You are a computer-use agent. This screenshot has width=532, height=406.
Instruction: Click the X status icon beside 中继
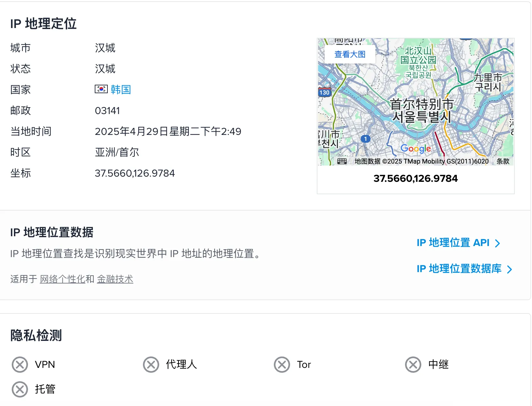tap(413, 364)
